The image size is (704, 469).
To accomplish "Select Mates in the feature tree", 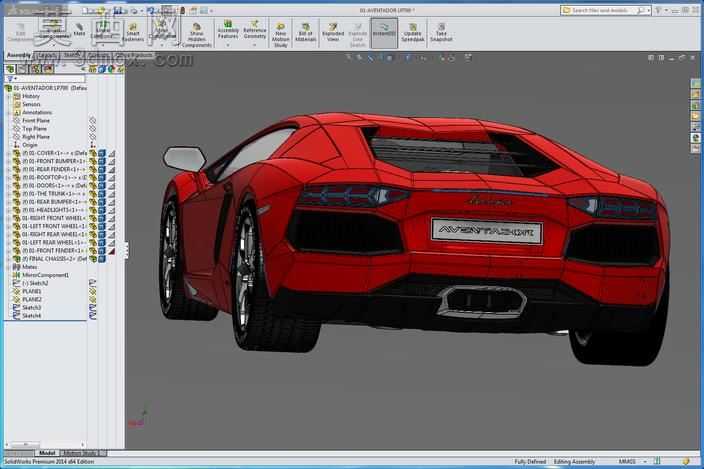I will [x=30, y=267].
